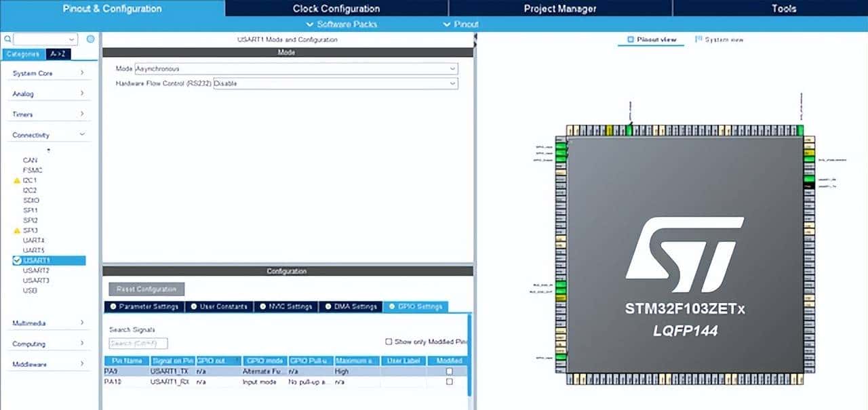This screenshot has width=868, height=410.
Task: Open the Hardware Flow Control dropdown
Action: pyautogui.click(x=336, y=83)
